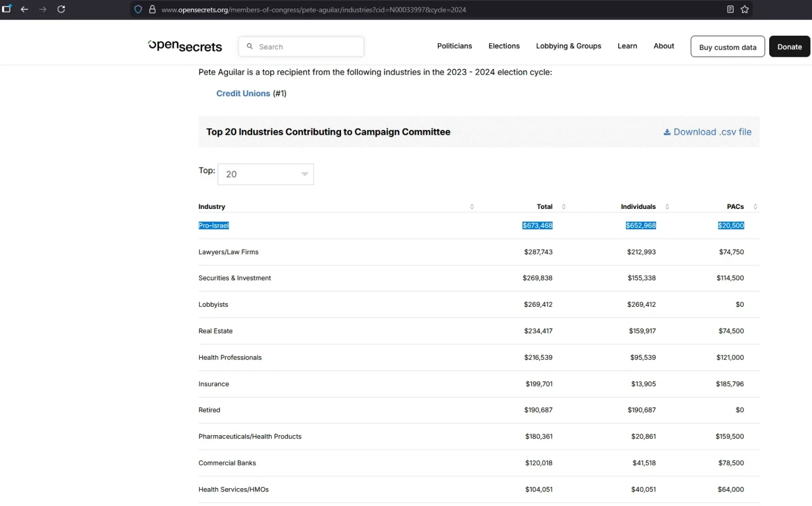The width and height of the screenshot is (812, 506).
Task: Click the Pharmaceuticals/Health Products row label
Action: [250, 437]
